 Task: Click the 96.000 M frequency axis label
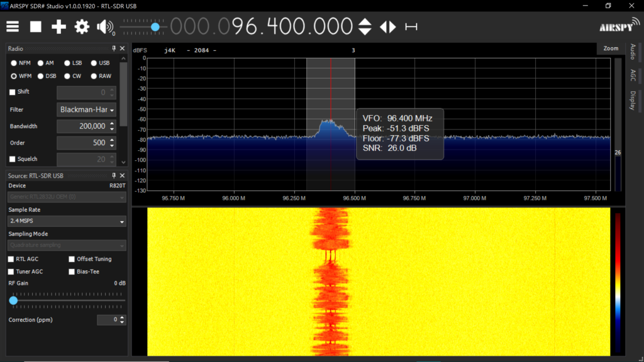[x=234, y=198]
